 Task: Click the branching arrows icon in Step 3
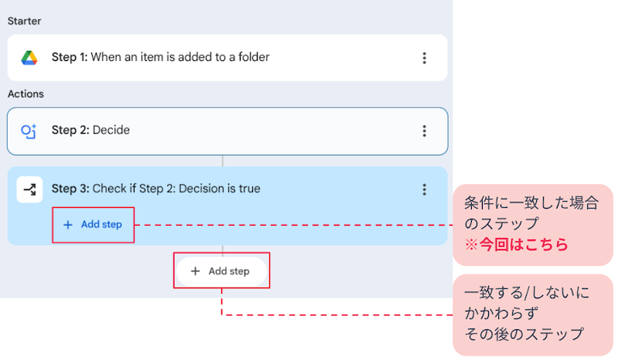click(x=29, y=189)
